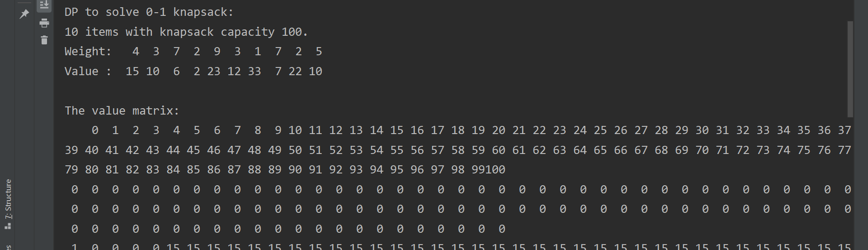Pin the run tab with pin icon
Viewport: 868px width, 250px height.
coord(24,14)
